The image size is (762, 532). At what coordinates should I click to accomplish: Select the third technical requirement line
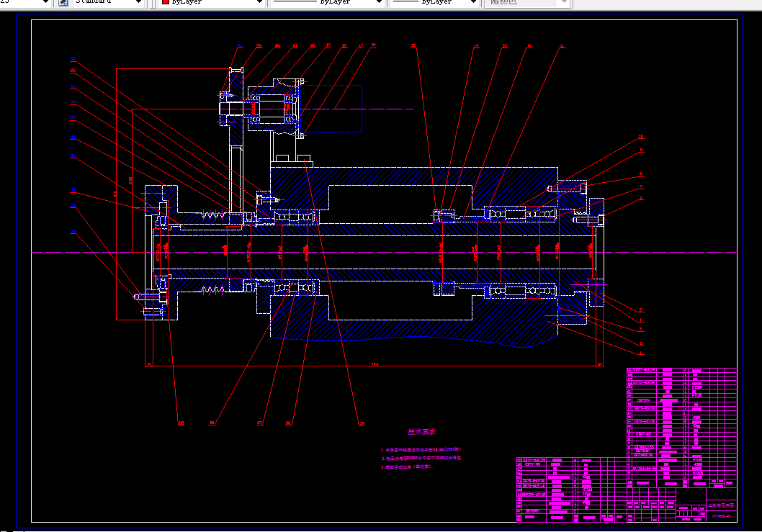[x=407, y=467]
